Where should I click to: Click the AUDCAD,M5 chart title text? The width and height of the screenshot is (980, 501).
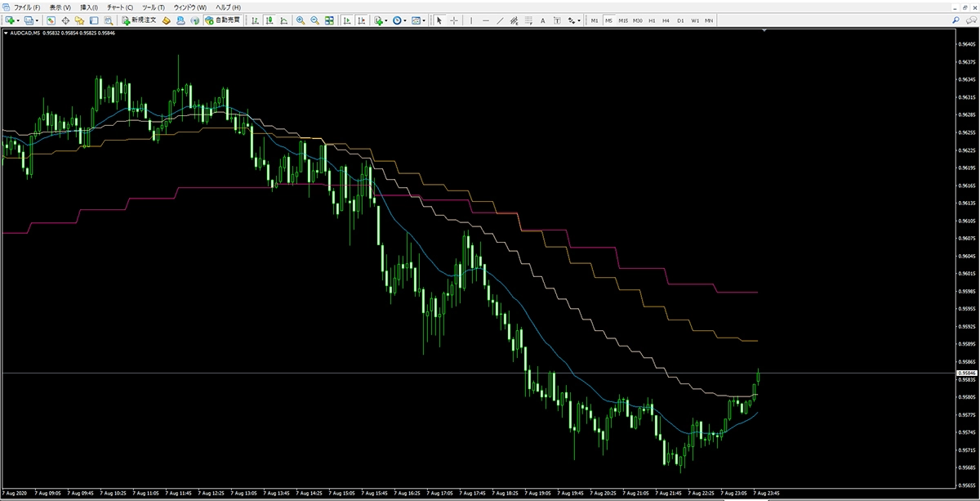click(x=25, y=34)
